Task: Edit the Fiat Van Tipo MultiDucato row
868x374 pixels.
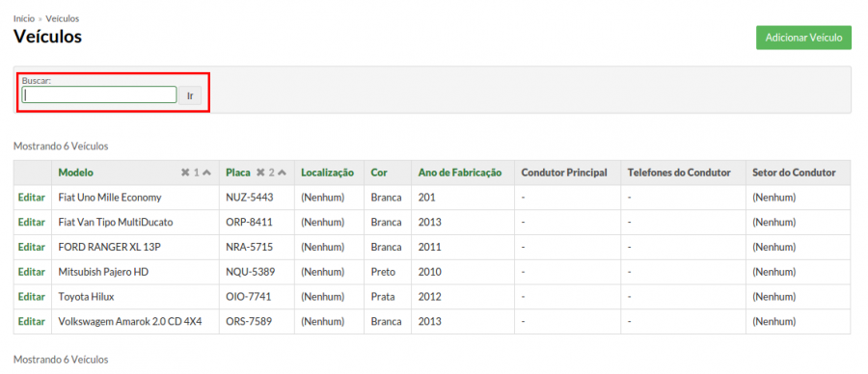Action: click(32, 222)
